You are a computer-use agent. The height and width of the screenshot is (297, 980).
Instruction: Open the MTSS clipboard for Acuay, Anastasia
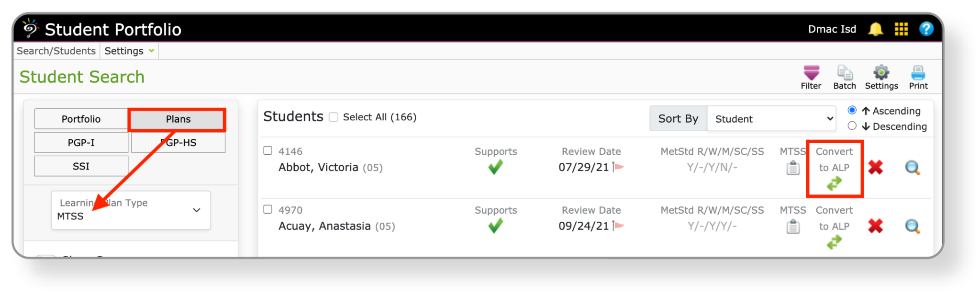point(793,227)
